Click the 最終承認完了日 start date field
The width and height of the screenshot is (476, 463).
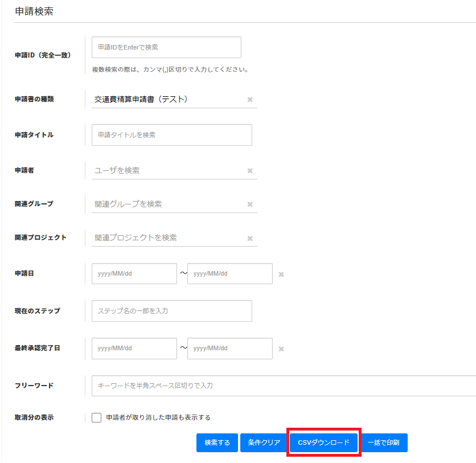pos(133,349)
